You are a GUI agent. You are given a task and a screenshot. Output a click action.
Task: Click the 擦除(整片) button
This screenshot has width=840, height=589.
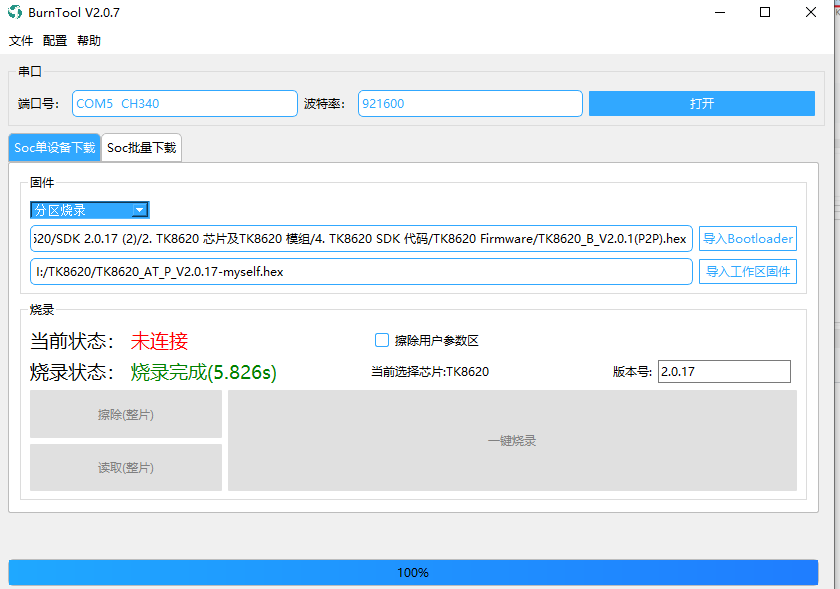126,414
